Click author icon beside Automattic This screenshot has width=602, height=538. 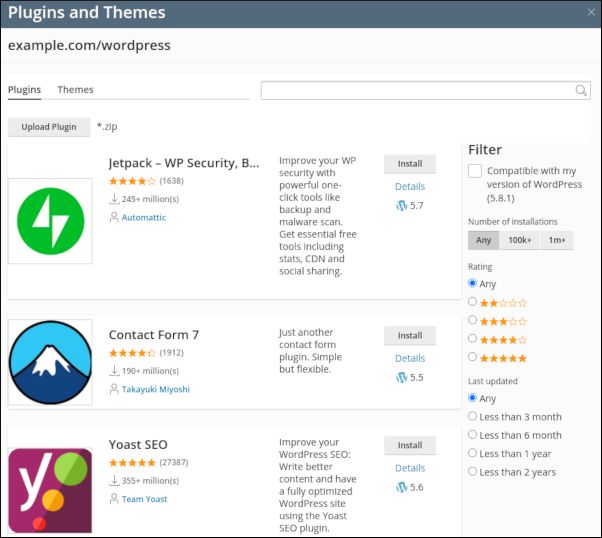(x=114, y=217)
